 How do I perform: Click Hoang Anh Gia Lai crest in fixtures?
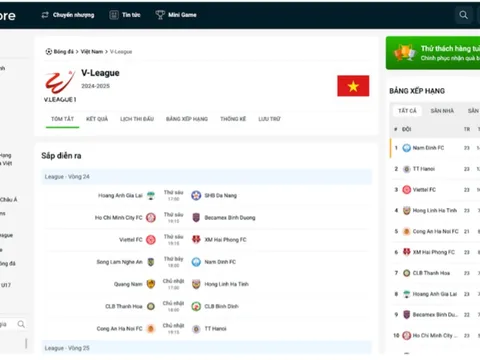(151, 196)
